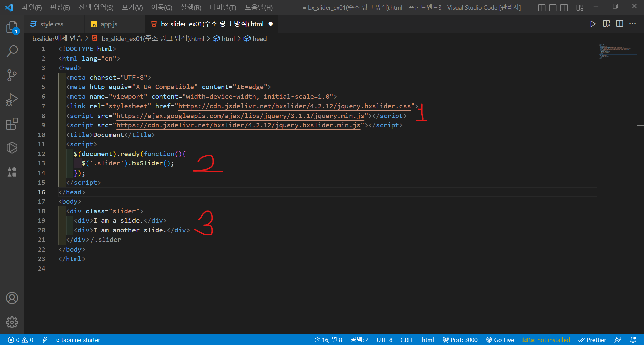Customize layout icon in title bar

[580, 7]
